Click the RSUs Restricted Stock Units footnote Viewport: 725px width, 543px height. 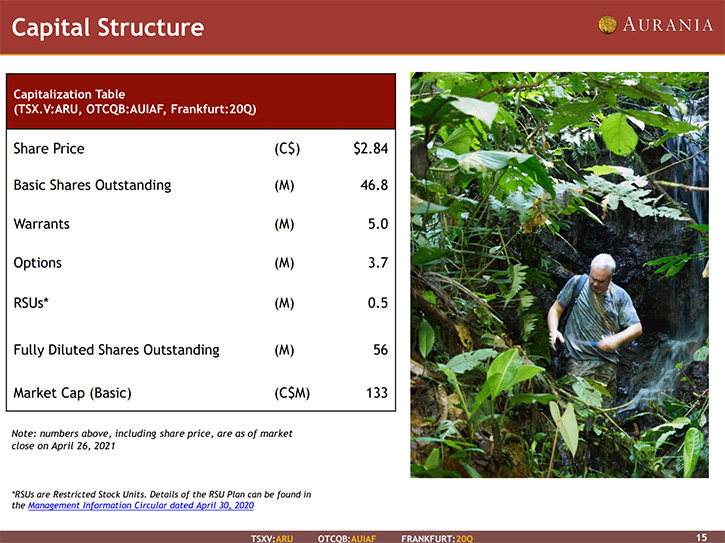click(161, 500)
